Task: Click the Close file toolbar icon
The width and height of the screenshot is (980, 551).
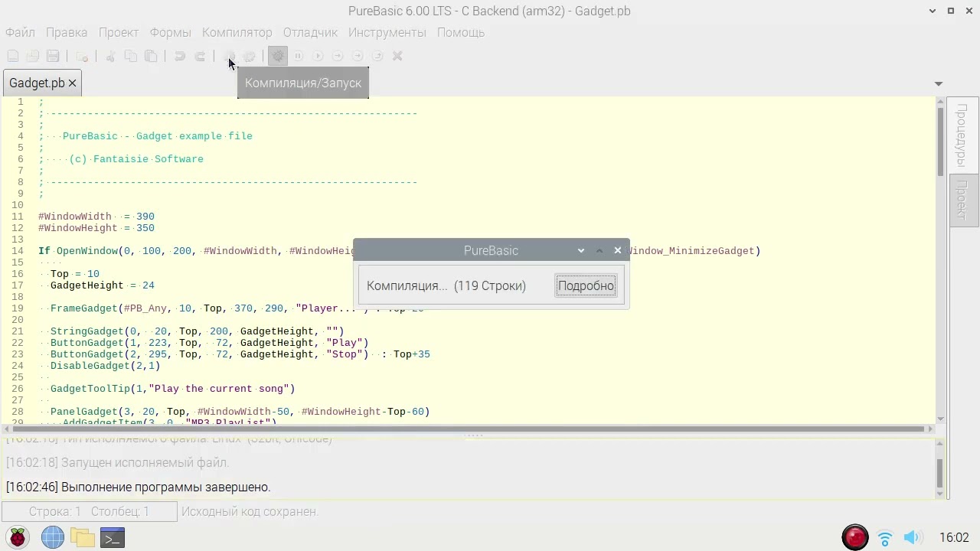Action: click(x=82, y=56)
